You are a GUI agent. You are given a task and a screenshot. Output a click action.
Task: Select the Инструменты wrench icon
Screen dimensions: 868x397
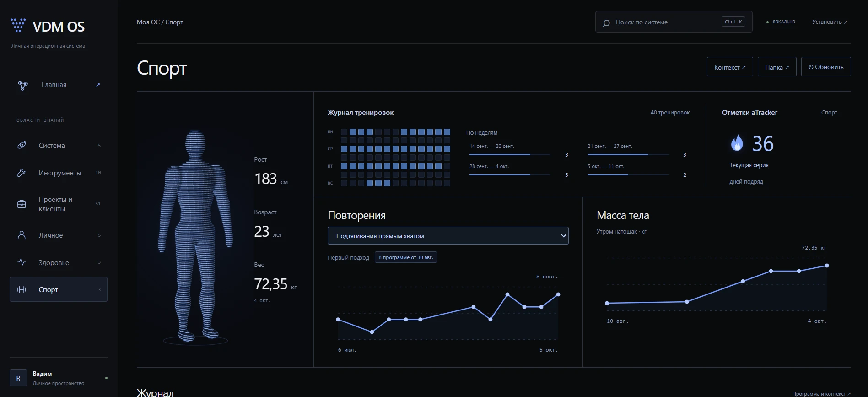coord(22,173)
